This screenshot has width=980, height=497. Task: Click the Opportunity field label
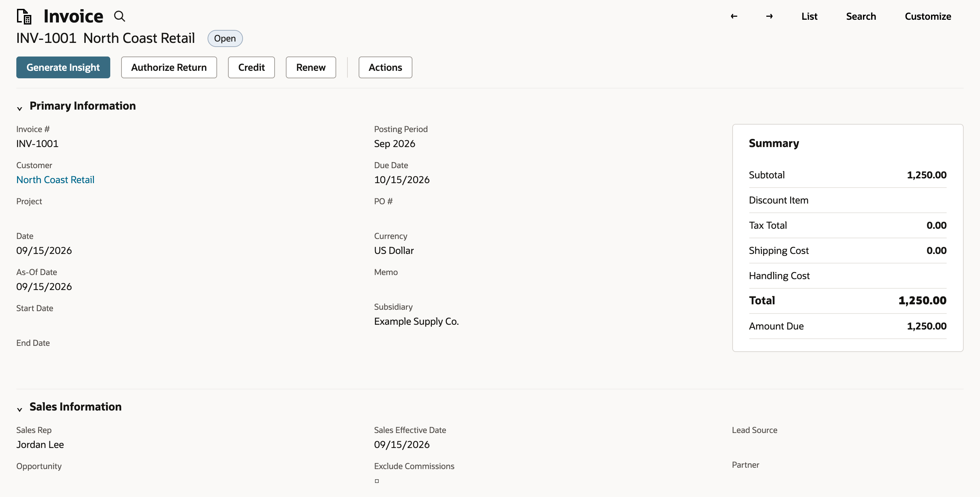tap(39, 466)
